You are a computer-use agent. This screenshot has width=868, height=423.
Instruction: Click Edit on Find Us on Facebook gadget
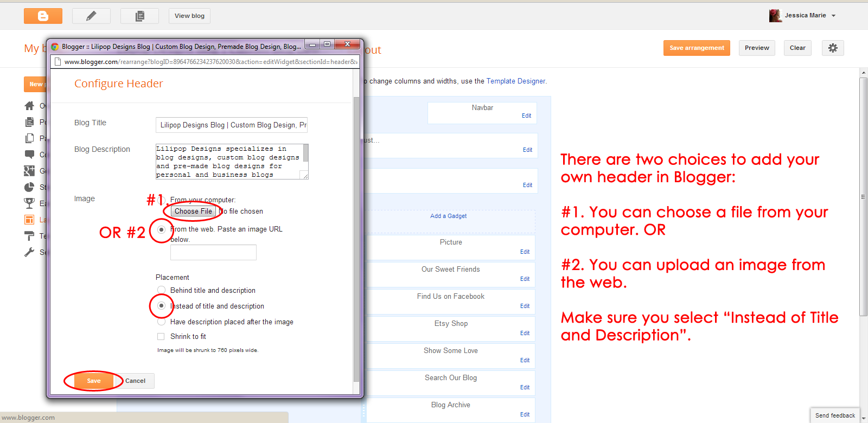pyautogui.click(x=525, y=306)
